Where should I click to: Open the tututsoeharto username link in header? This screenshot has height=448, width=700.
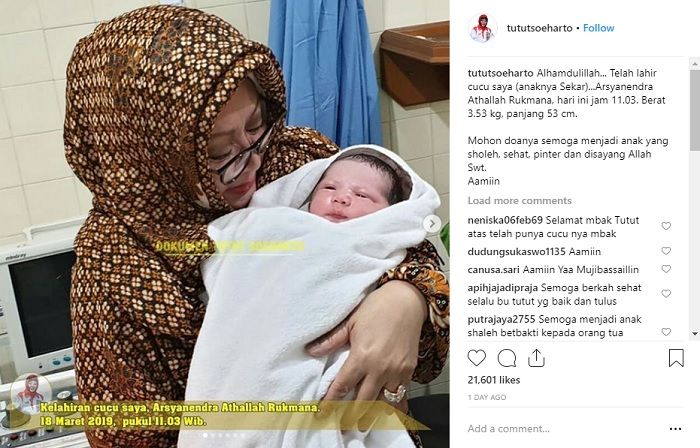pyautogui.click(x=539, y=28)
